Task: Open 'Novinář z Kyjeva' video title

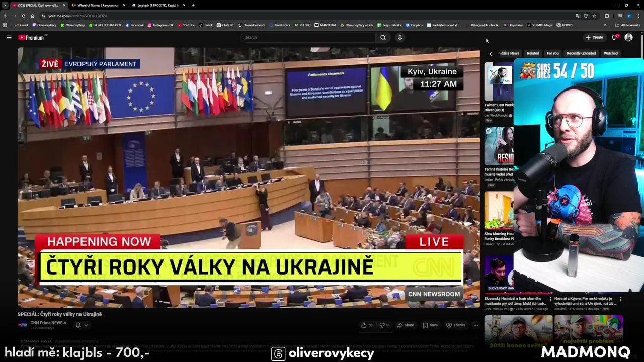Action: point(585,301)
